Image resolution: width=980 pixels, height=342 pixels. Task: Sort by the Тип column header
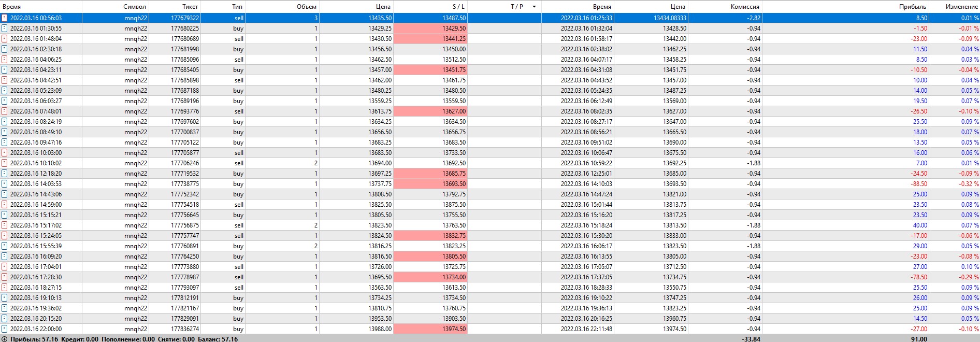237,7
